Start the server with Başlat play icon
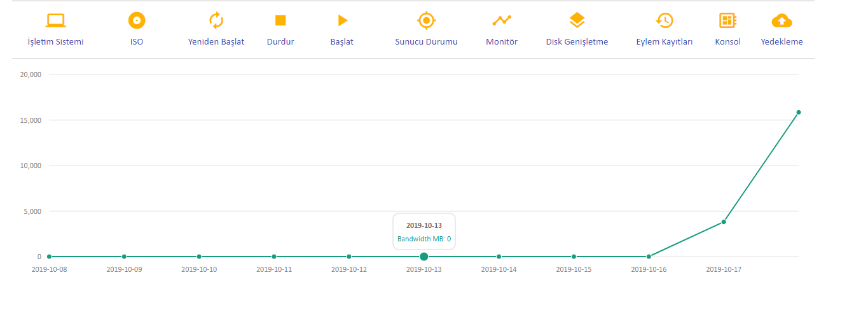This screenshot has width=868, height=333. tap(342, 20)
